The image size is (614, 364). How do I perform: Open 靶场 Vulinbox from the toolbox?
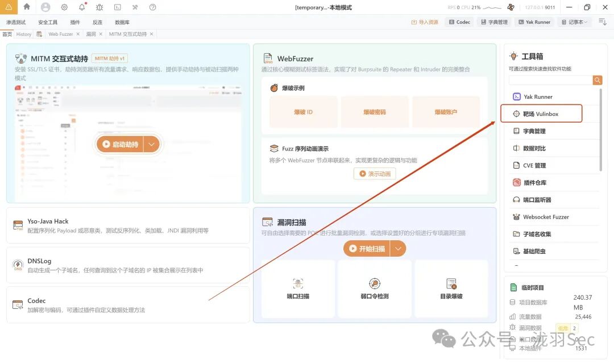(541, 113)
